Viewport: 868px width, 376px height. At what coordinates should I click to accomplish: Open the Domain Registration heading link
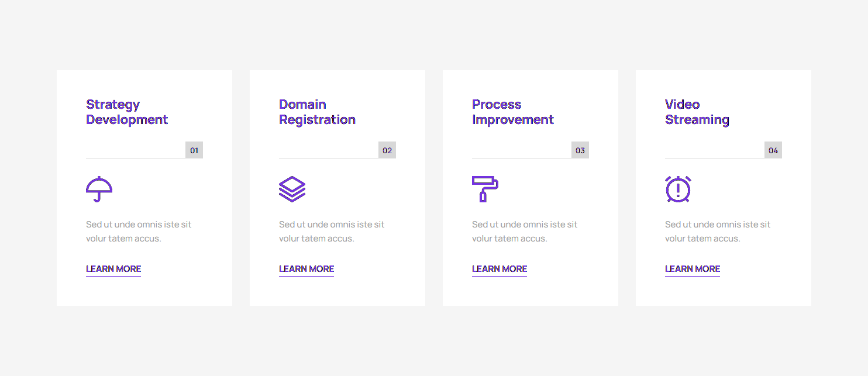pos(317,112)
